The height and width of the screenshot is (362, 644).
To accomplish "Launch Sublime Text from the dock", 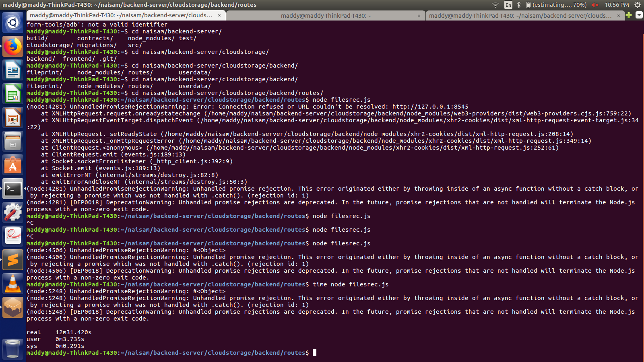I will click(x=13, y=260).
